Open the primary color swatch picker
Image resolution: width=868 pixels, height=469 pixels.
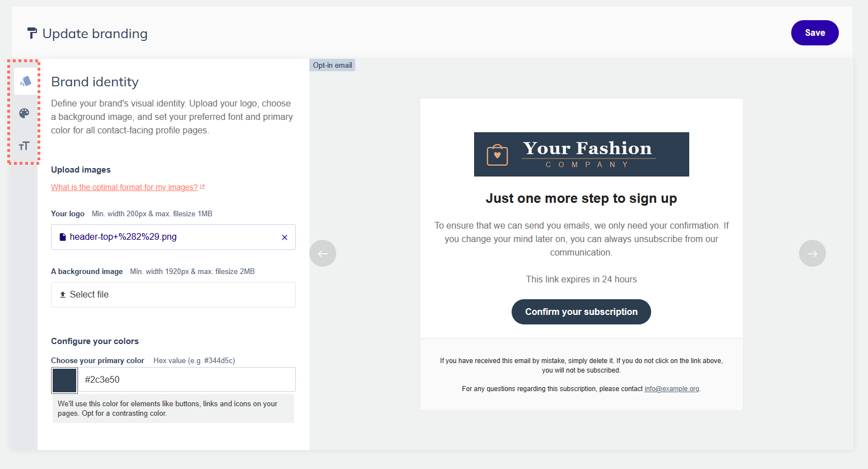pos(64,380)
